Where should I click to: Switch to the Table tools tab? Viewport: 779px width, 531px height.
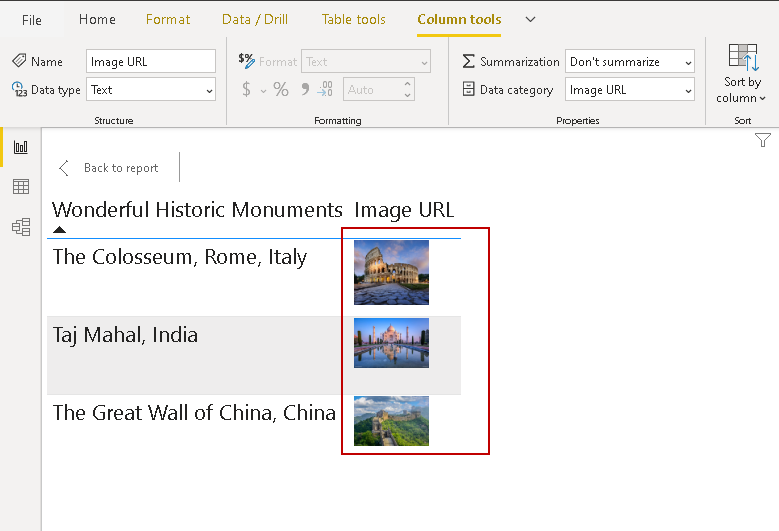353,19
